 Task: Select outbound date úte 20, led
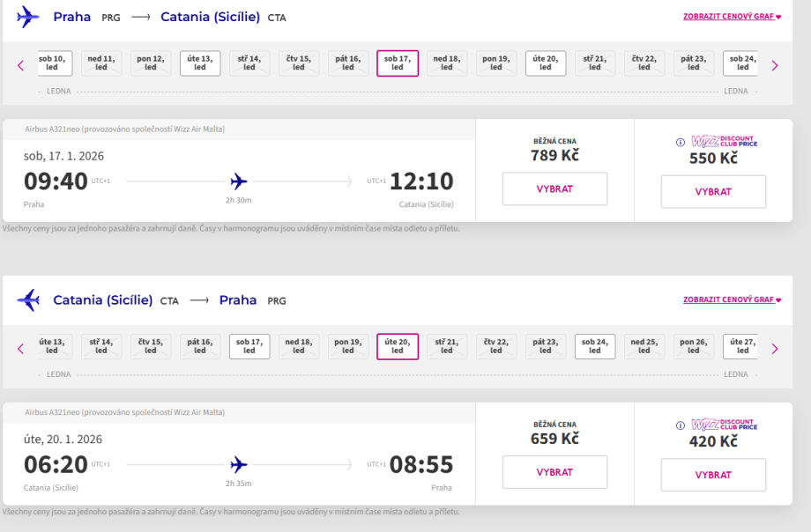[x=546, y=63]
